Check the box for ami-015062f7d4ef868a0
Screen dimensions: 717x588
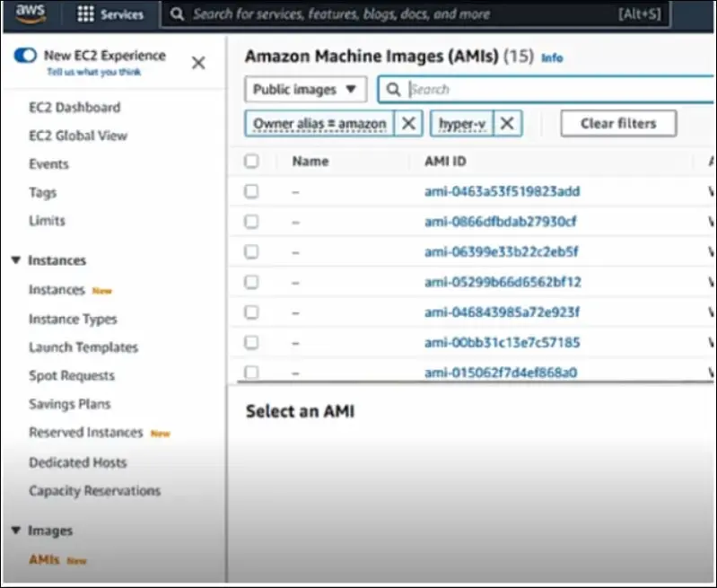(x=251, y=372)
